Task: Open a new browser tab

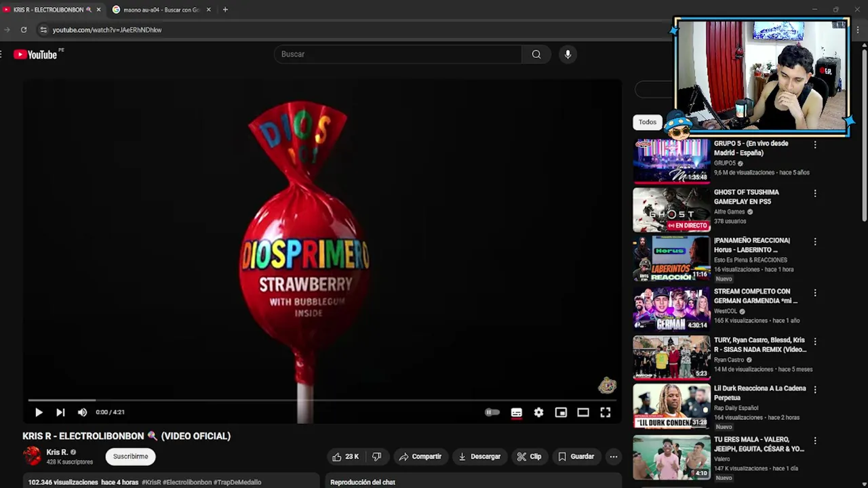Action: tap(225, 9)
